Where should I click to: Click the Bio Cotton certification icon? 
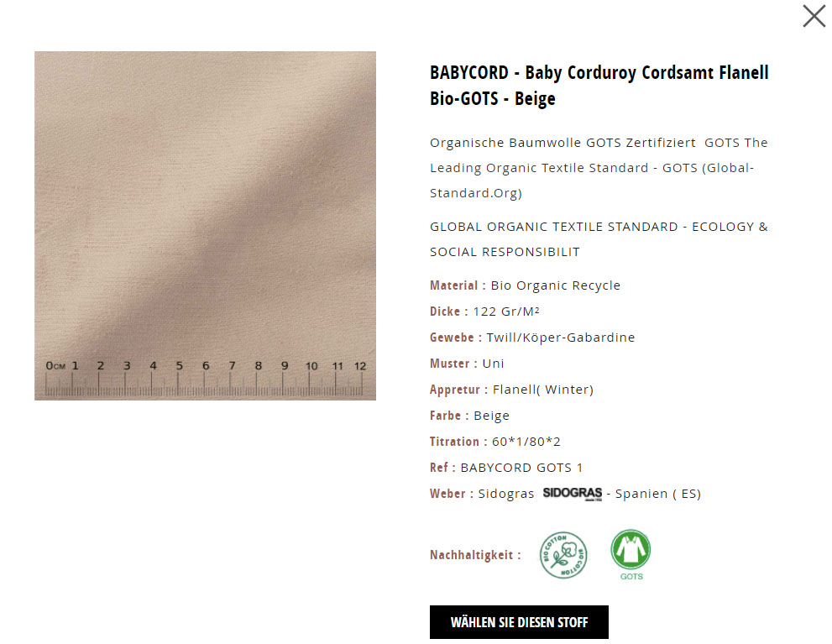point(563,555)
